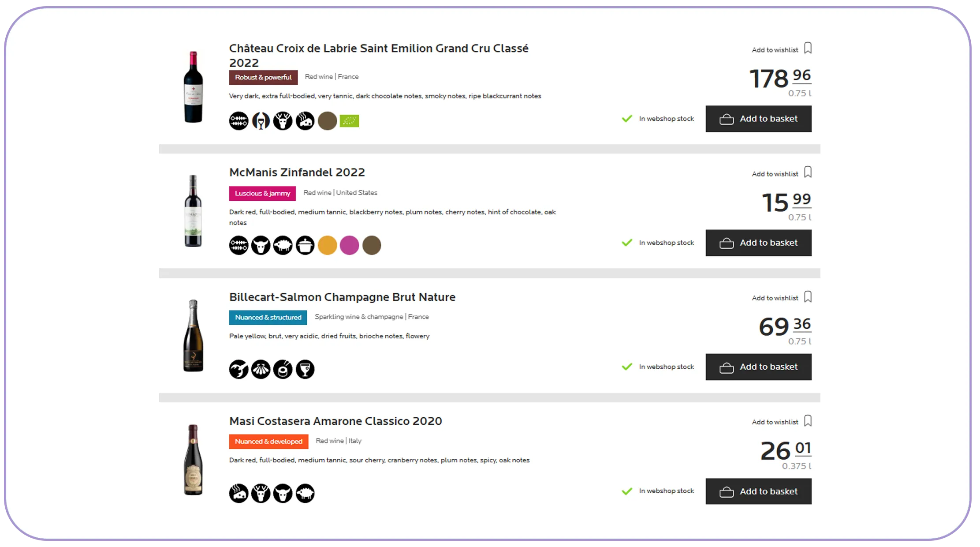Select the Robust & powerful style tag
The width and height of the screenshot is (980, 547).
263,77
